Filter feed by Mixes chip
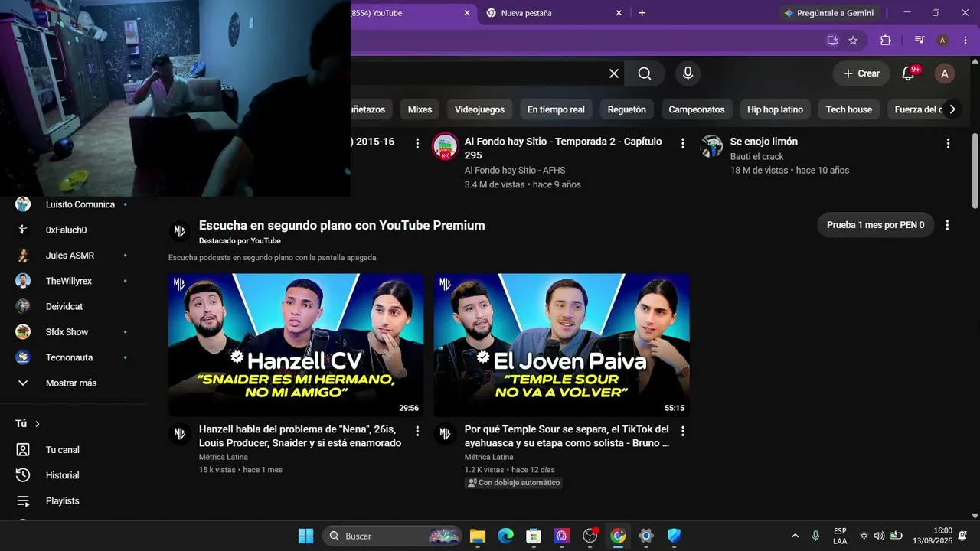The image size is (980, 551). tap(420, 109)
